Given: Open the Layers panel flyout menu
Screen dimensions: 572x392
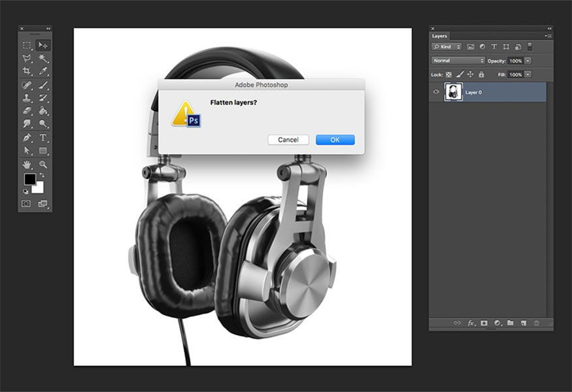Looking at the screenshot, I should (x=548, y=36).
